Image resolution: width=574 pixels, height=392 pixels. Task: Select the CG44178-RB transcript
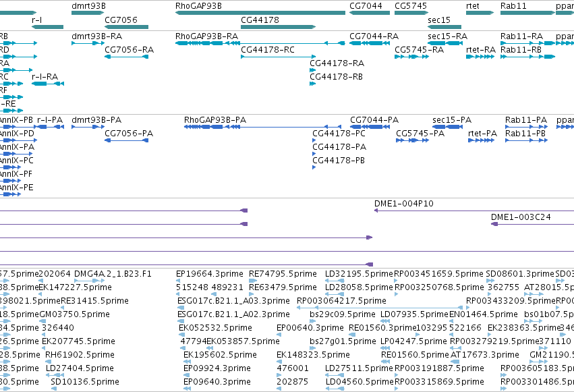pyautogui.click(x=312, y=84)
